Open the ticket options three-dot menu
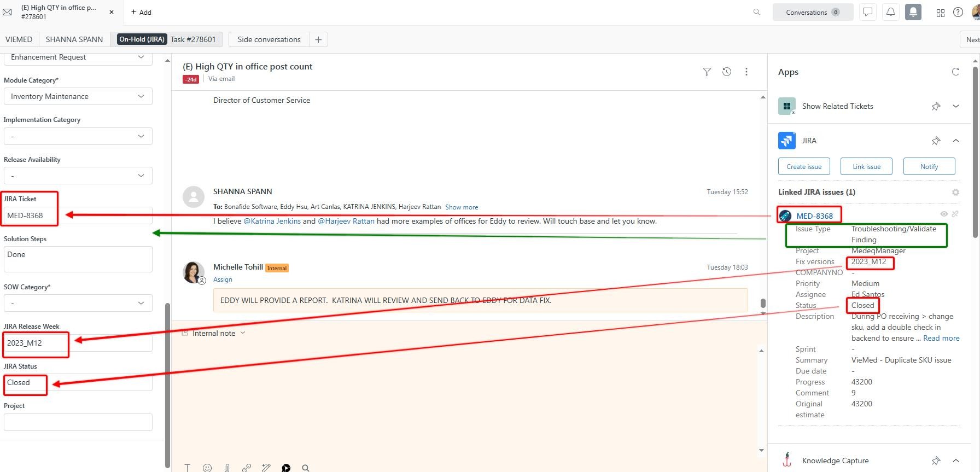The image size is (980, 472). 746,72
